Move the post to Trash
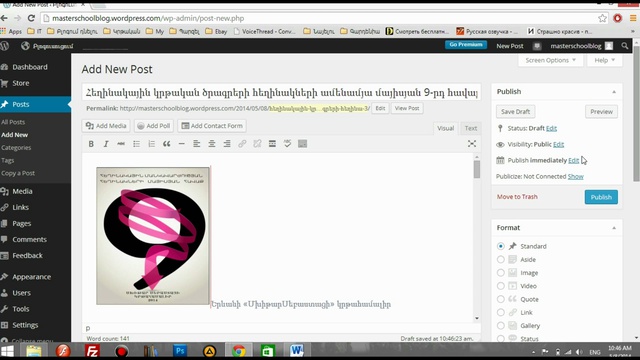 click(x=517, y=197)
